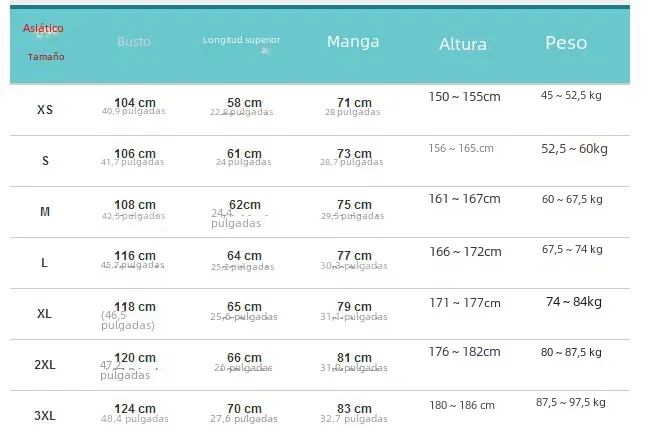650x441 pixels.
Task: Select the Manga column header
Action: click(x=353, y=41)
